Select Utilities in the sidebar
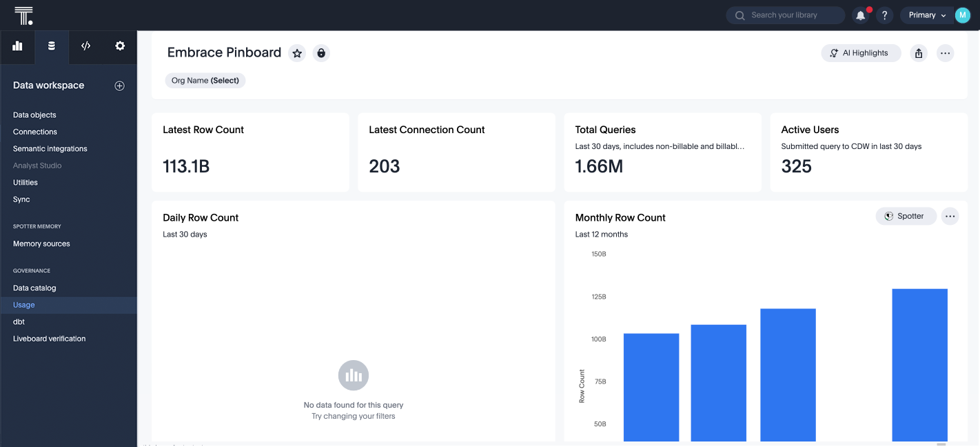This screenshot has width=980, height=447. [25, 183]
